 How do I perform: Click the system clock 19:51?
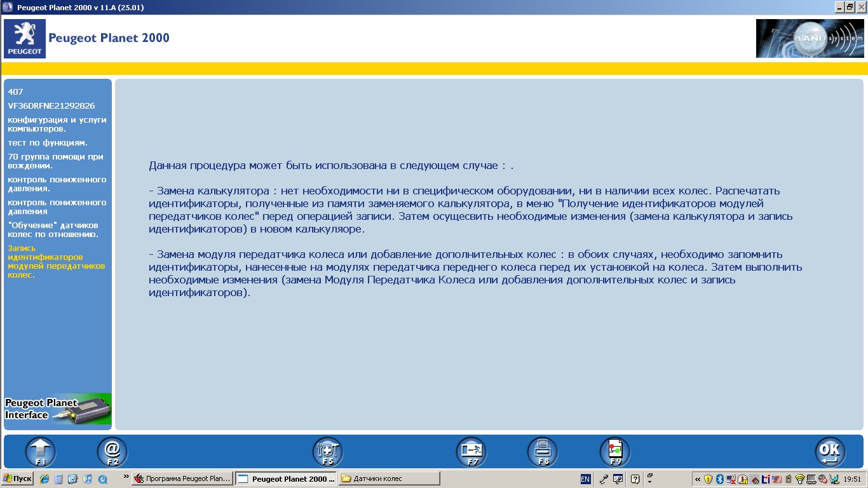[x=853, y=479]
